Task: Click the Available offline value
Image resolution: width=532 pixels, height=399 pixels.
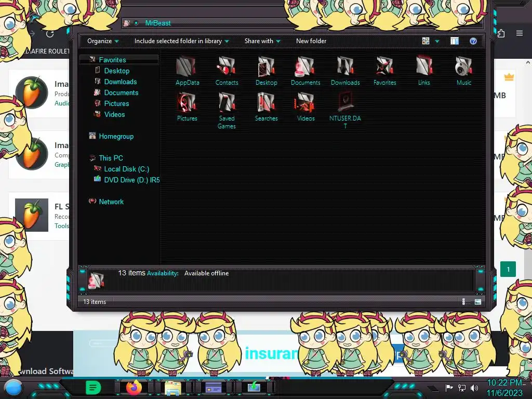Action: coord(206,273)
